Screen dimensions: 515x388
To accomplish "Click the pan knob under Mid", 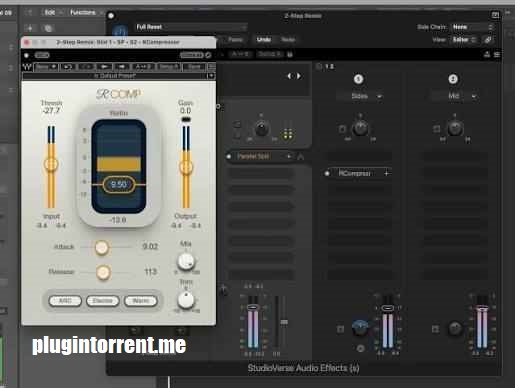I will click(x=455, y=128).
